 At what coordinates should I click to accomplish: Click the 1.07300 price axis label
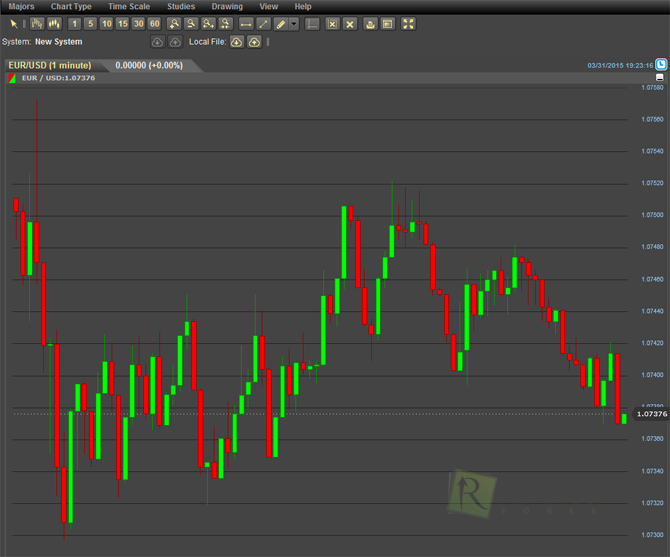pyautogui.click(x=652, y=535)
